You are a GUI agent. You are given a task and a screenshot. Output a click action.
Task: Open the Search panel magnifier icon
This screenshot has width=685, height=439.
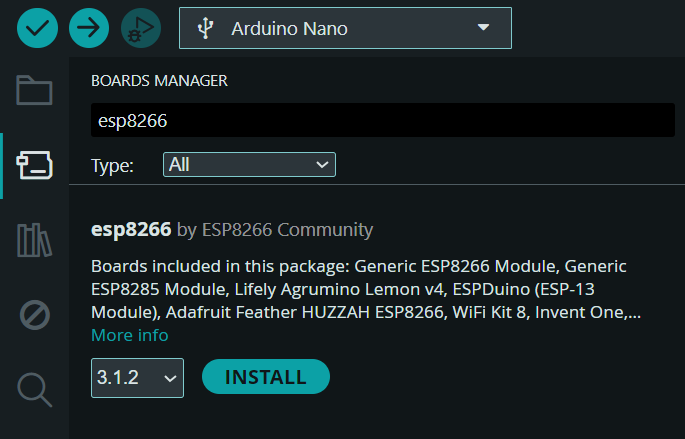click(x=34, y=390)
